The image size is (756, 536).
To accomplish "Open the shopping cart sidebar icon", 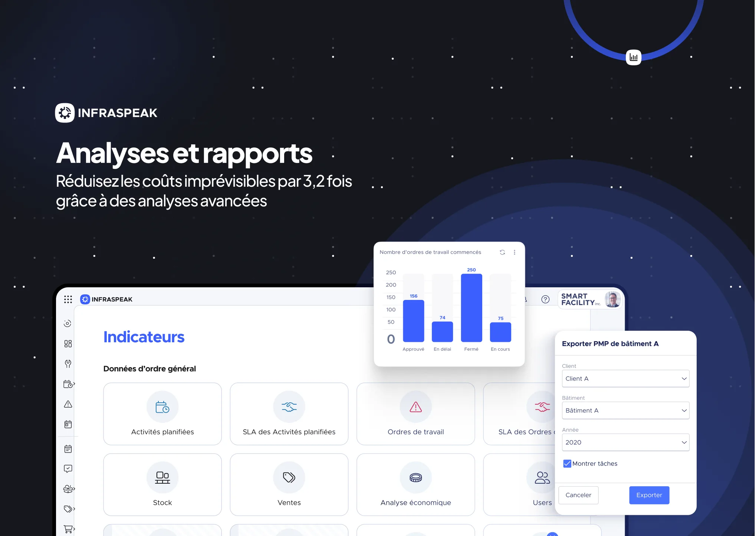I will 69,529.
